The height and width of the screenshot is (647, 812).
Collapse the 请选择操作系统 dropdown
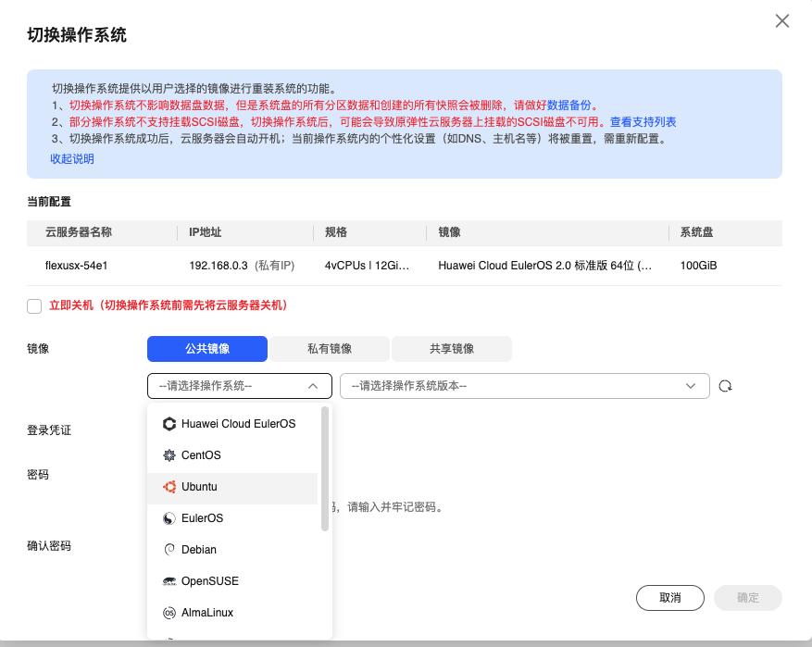[239, 386]
